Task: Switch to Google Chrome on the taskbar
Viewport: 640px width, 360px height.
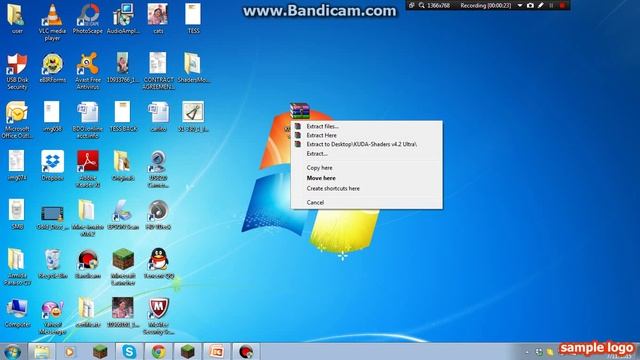Action: [x=158, y=351]
